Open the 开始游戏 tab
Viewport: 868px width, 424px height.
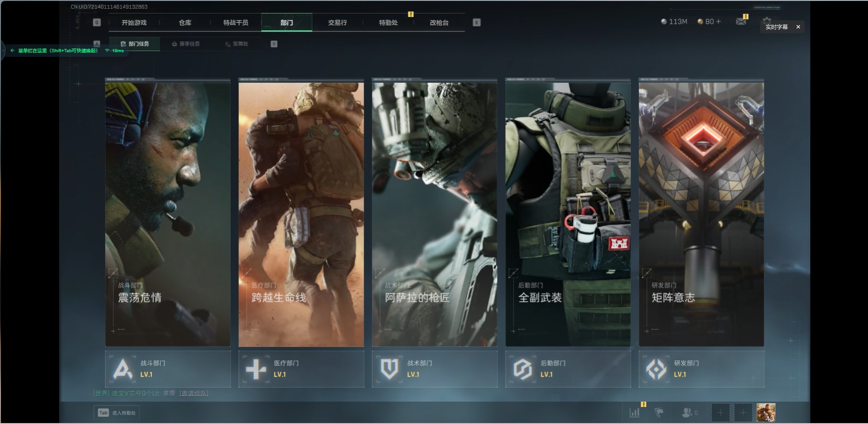(134, 23)
